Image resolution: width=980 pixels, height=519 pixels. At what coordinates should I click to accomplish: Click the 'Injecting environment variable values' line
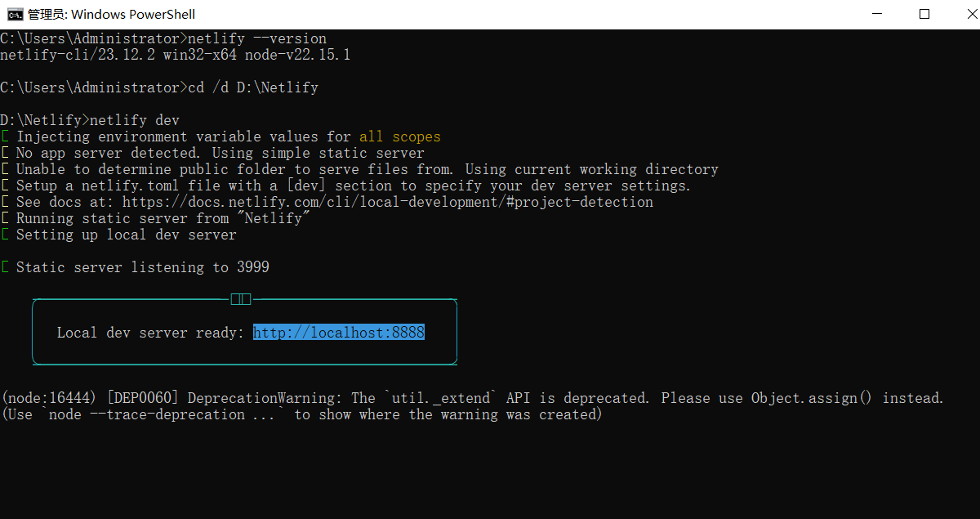(x=221, y=136)
